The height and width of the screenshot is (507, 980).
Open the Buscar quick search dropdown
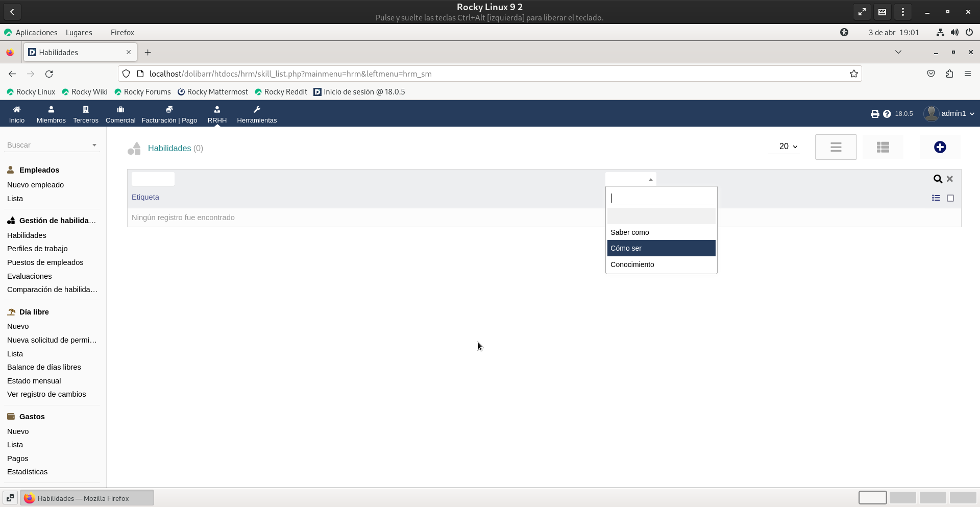coord(52,145)
